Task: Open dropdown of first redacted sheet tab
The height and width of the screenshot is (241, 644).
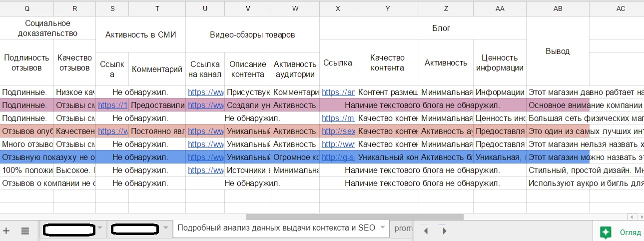Action: pyautogui.click(x=99, y=228)
